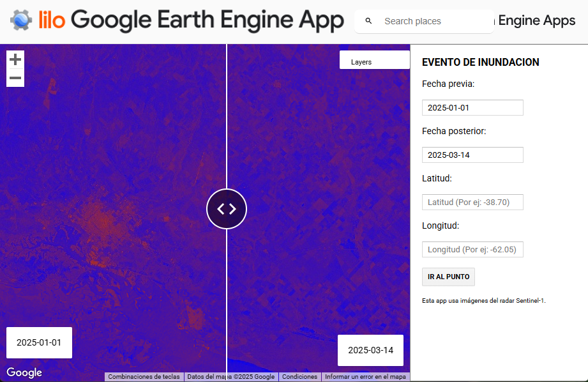This screenshot has width=588, height=382.
Task: Click the orange lilo logo text
Action: (x=52, y=20)
